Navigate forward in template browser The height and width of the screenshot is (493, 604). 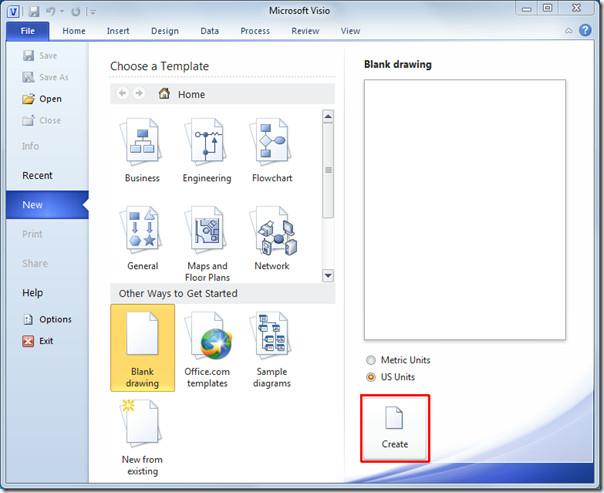(x=139, y=93)
